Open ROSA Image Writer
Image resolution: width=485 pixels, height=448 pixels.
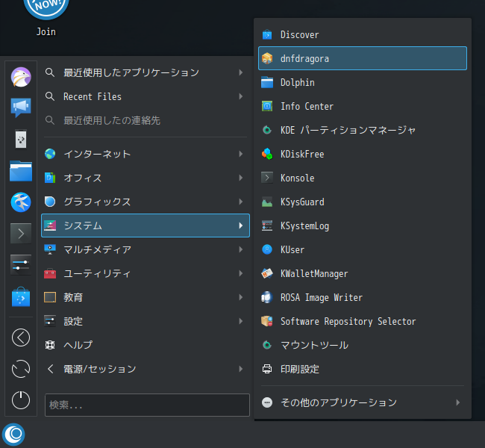point(363,297)
